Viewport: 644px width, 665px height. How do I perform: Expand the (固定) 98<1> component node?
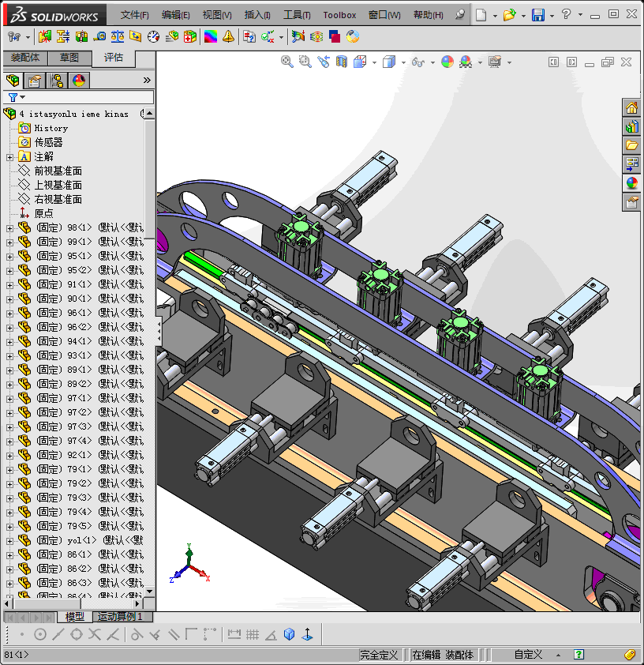click(x=10, y=228)
